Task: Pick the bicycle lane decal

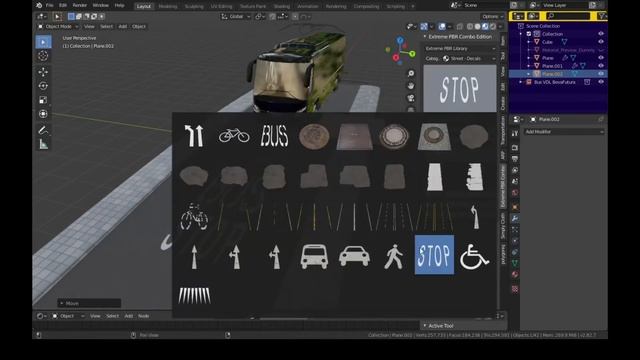Action: pyautogui.click(x=234, y=136)
